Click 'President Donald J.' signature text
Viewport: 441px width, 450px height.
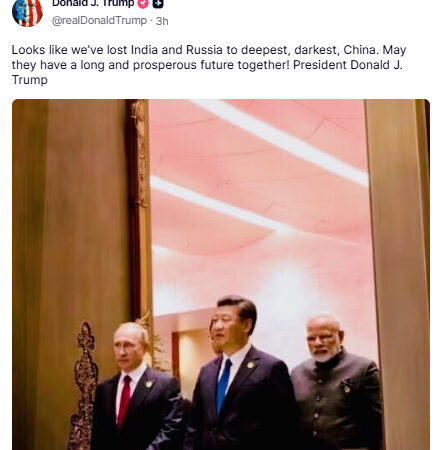point(348,65)
